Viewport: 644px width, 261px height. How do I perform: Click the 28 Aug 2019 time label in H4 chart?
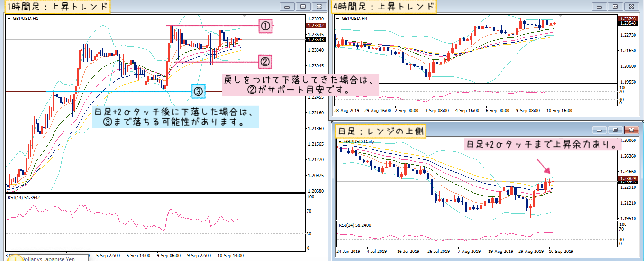347,110
